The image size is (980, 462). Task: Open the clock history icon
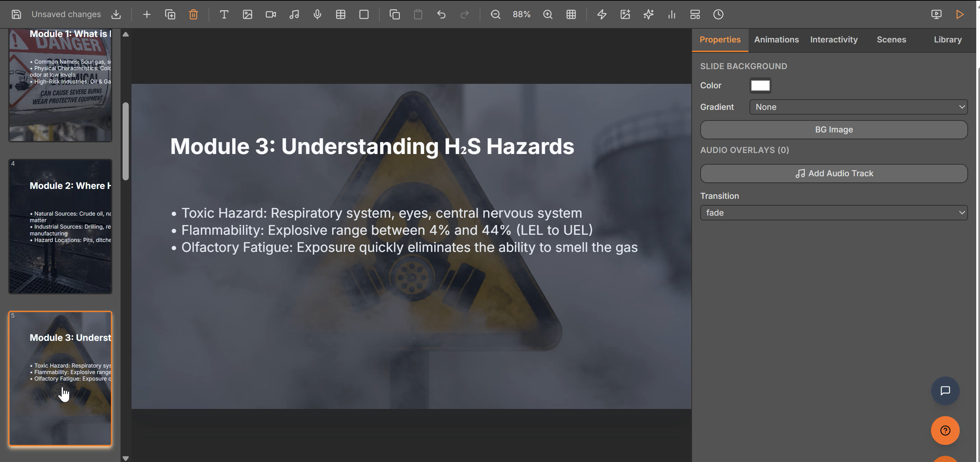tap(718, 14)
